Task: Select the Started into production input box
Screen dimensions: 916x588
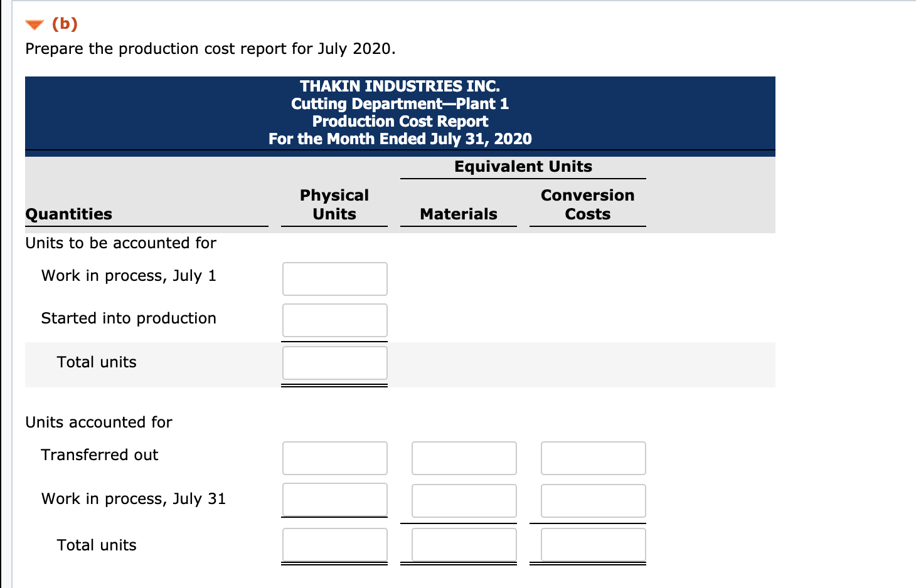Action: point(334,320)
